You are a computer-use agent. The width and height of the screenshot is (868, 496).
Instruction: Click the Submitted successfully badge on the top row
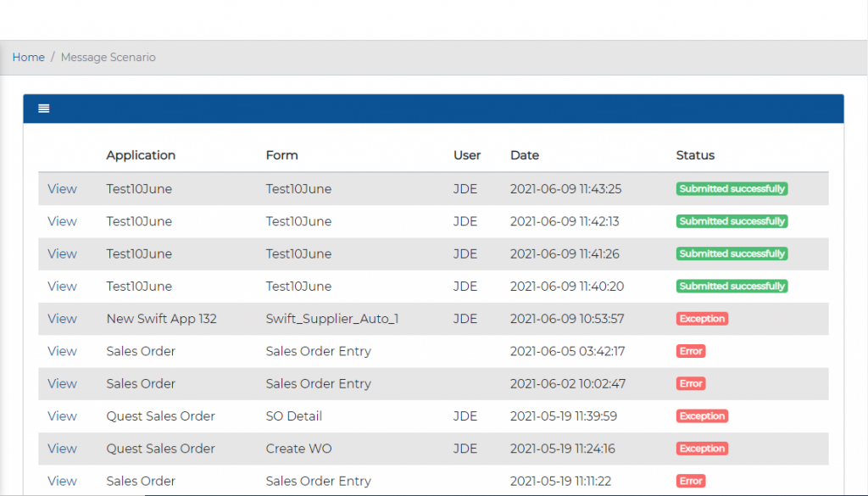pyautogui.click(x=732, y=188)
